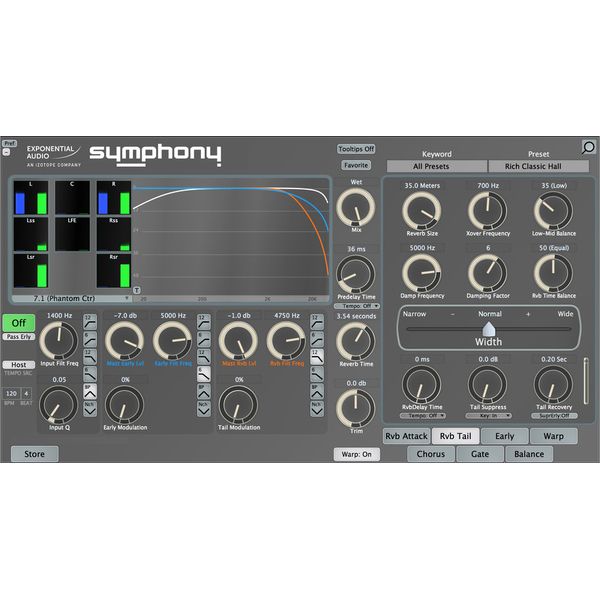600x600 pixels.
Task: Select reverb filter 12 dB low-cut shape
Action: click(x=317, y=322)
